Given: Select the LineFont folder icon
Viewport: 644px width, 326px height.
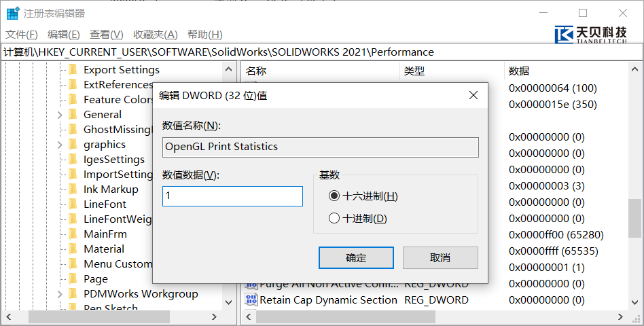Looking at the screenshot, I should pos(73,204).
